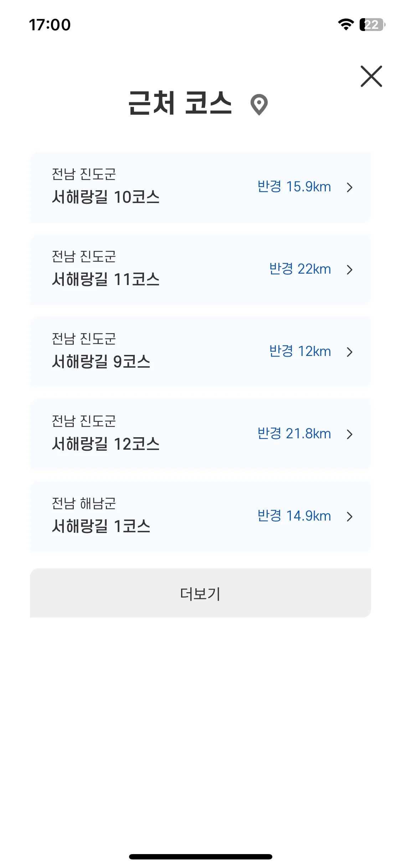The height and width of the screenshot is (868, 401).
Task: Tap the location pin icon beside 근처 코스
Action: coord(259,104)
